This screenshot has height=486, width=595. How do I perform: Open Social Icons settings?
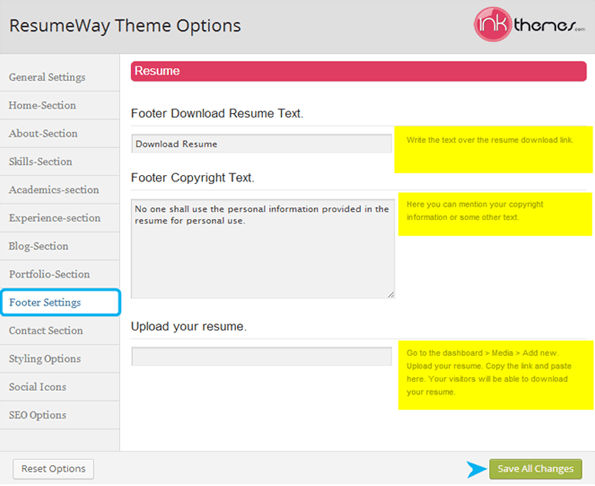(60, 387)
